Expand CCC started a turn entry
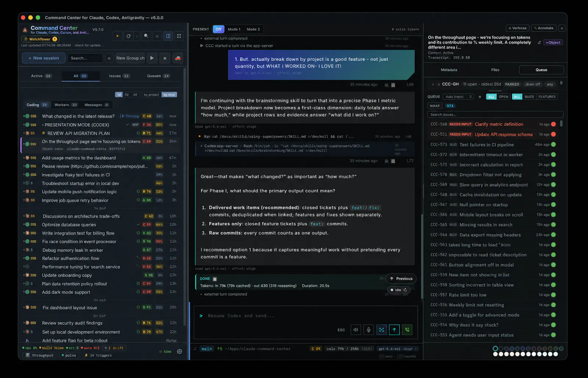The height and width of the screenshot is (378, 588). [237, 46]
